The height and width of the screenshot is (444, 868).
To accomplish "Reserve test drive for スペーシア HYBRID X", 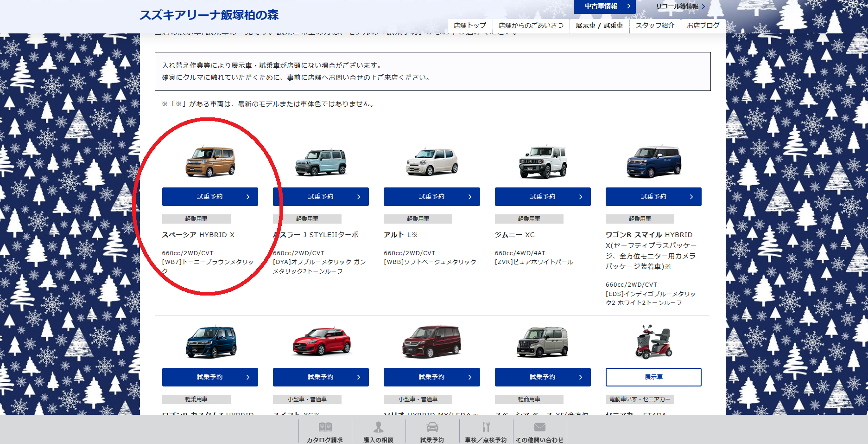I will click(x=210, y=197).
